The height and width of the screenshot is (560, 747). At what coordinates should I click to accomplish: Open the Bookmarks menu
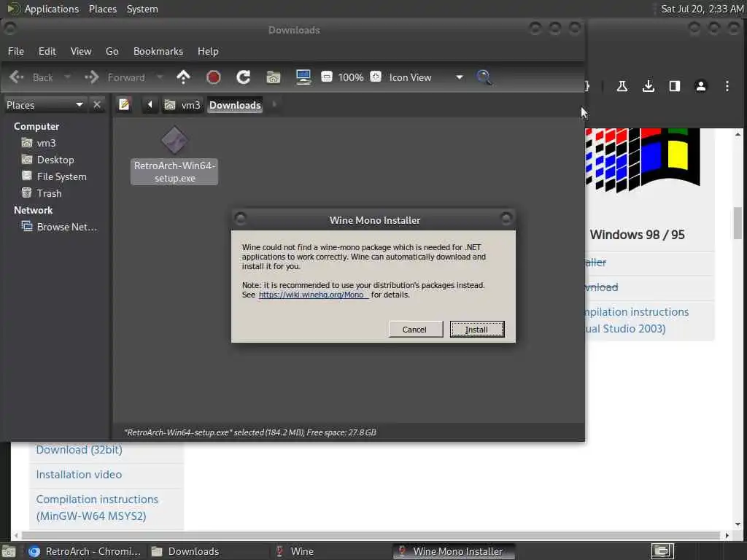[158, 51]
